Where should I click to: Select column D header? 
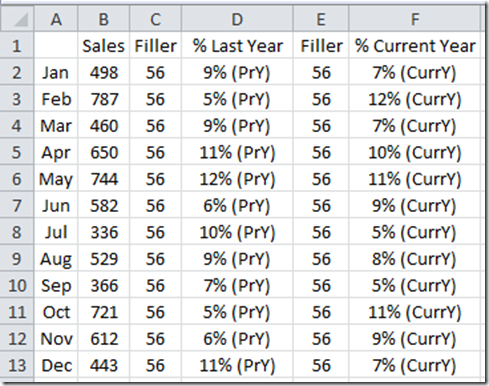[237, 19]
